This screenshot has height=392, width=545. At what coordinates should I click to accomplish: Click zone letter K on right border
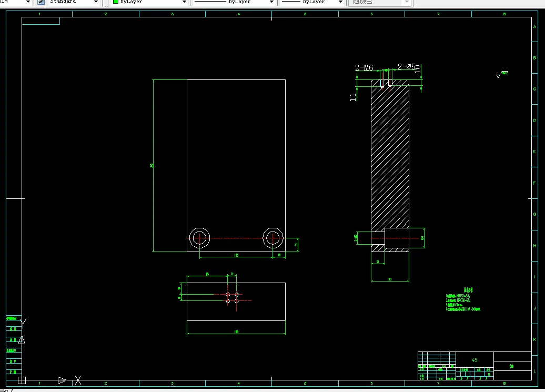coord(534,339)
